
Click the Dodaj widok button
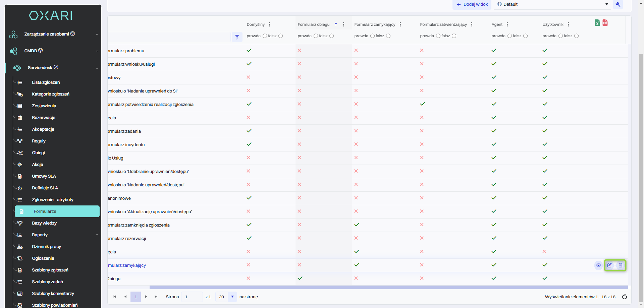coord(472,4)
